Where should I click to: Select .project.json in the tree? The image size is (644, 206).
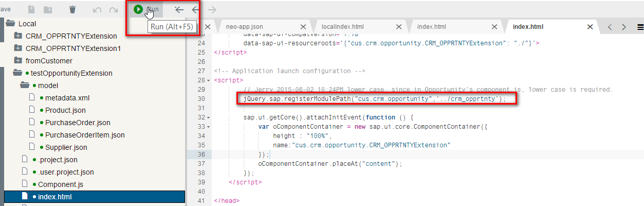(58, 160)
